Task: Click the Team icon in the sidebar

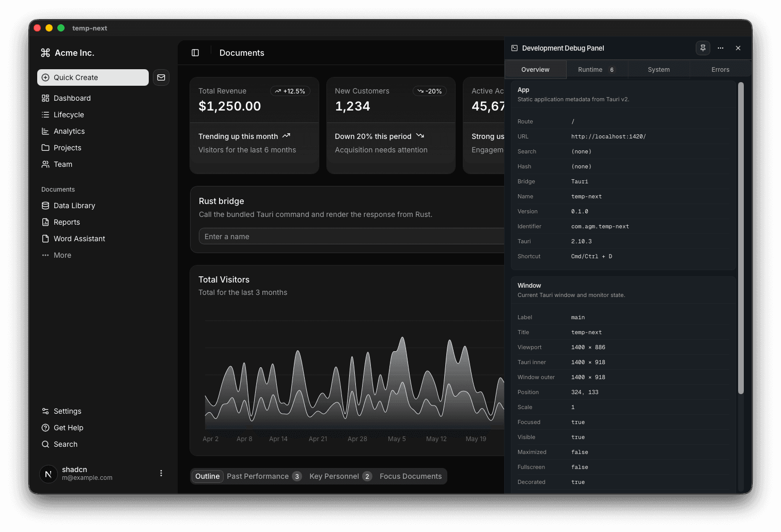Action: coord(45,164)
